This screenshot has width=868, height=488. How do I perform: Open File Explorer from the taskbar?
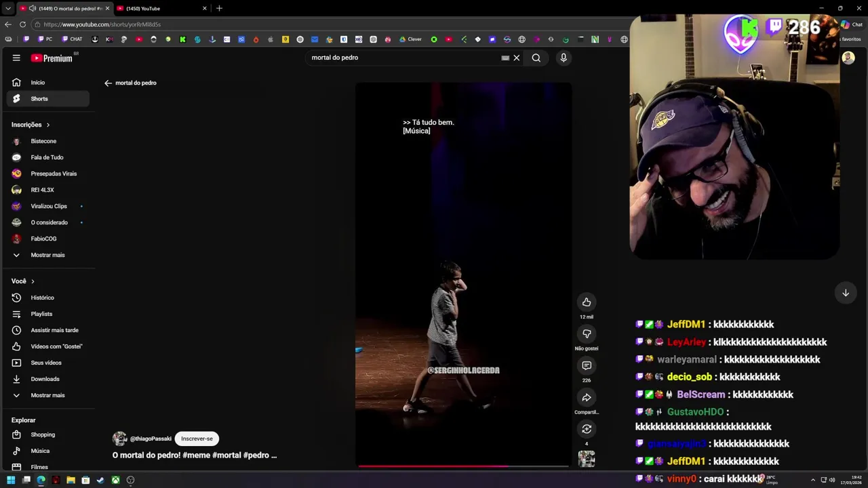71,480
